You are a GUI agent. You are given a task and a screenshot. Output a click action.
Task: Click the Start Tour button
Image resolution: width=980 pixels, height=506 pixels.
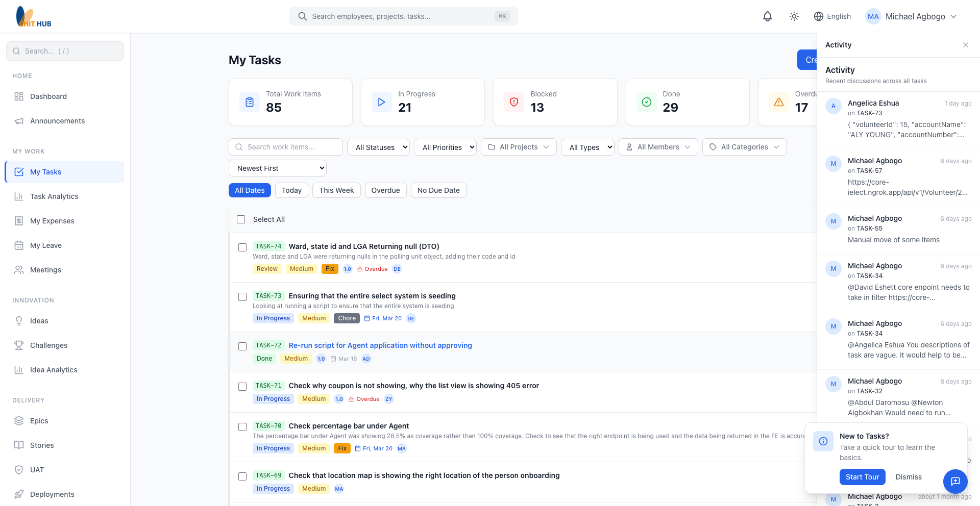(862, 477)
